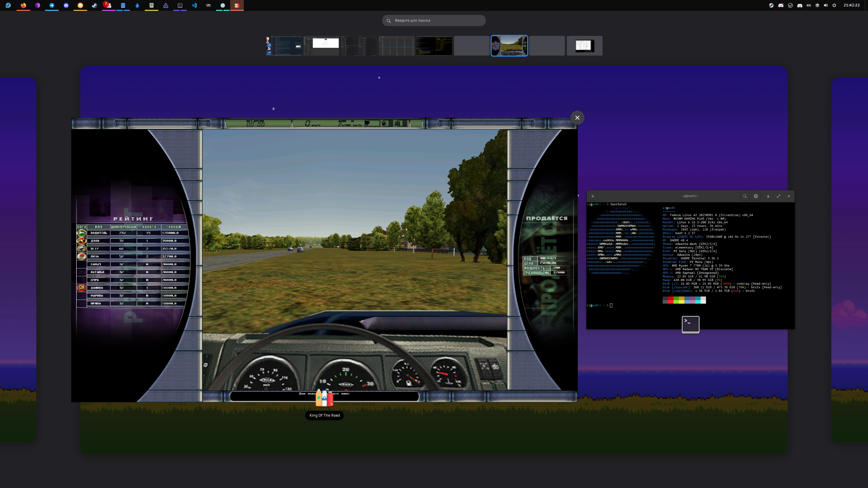Open search in terminal header bar
This screenshot has width=868, height=488.
point(745,196)
